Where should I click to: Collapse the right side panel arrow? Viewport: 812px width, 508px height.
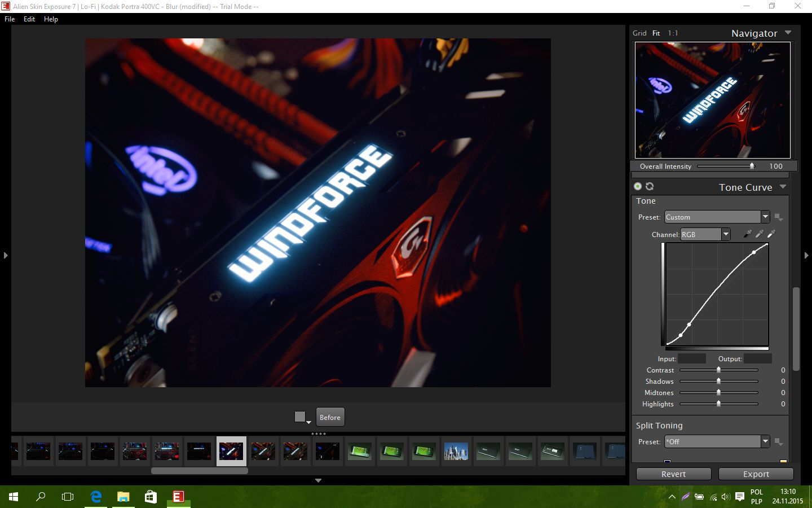[x=806, y=256]
